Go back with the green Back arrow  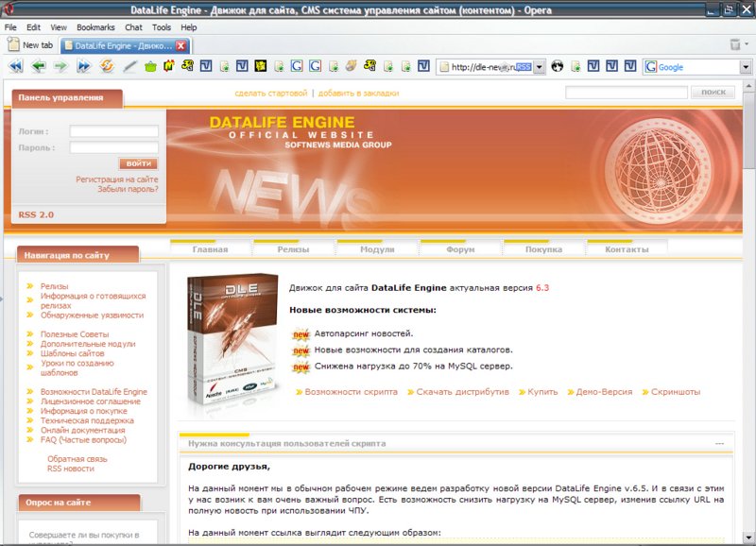pos(39,66)
